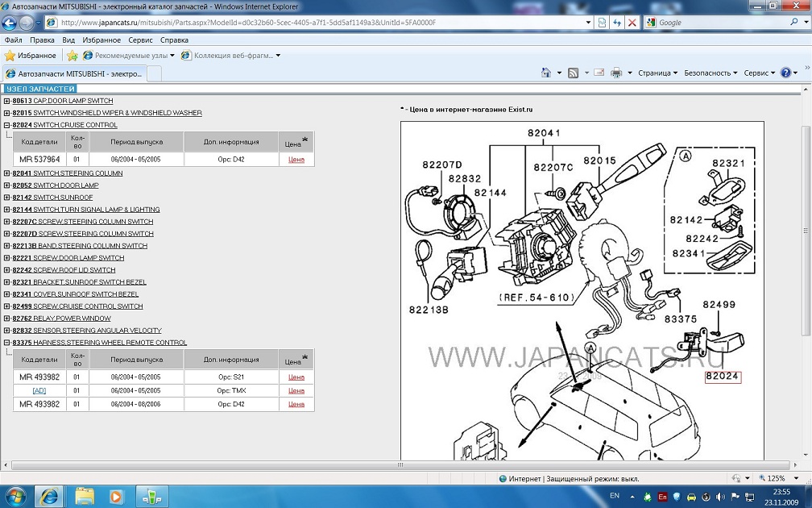Collapse the 82024 SWITCH,CRUISE CONTROL node
The width and height of the screenshot is (812, 508).
(x=6, y=125)
